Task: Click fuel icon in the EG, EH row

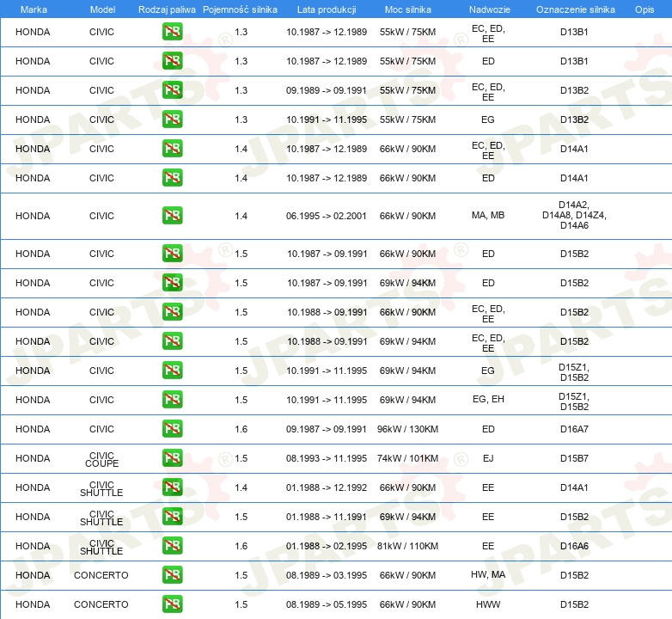Action: (x=172, y=400)
